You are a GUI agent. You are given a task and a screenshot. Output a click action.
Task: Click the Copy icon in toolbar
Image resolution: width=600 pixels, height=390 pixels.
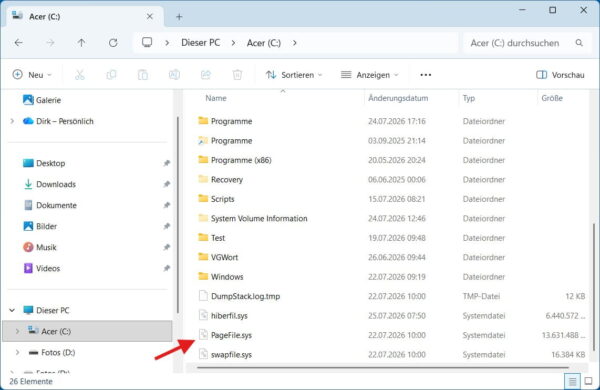coord(111,75)
